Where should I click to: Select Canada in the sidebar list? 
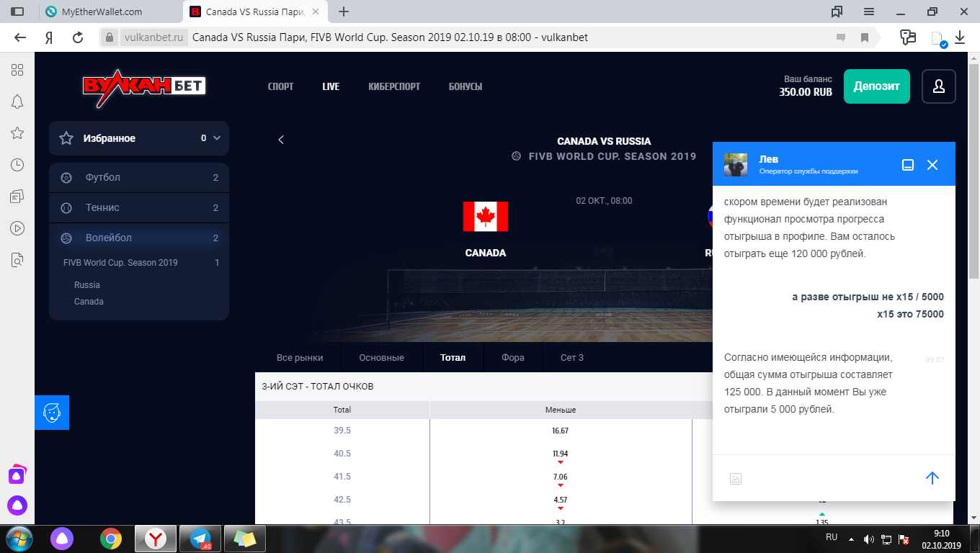click(89, 302)
